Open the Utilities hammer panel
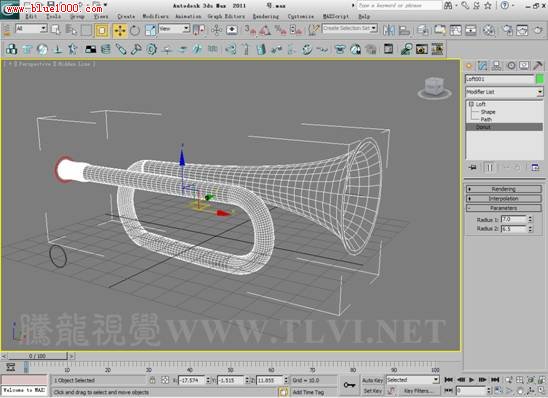 (x=538, y=66)
